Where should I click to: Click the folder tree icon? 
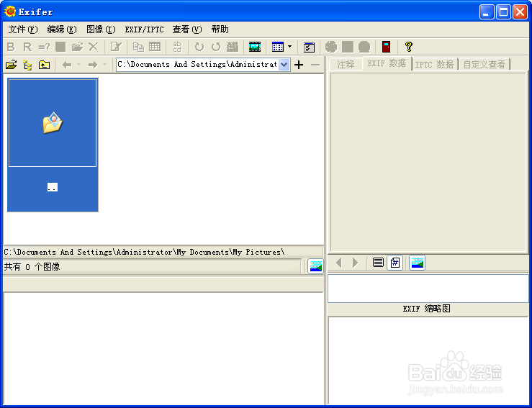pyautogui.click(x=27, y=65)
